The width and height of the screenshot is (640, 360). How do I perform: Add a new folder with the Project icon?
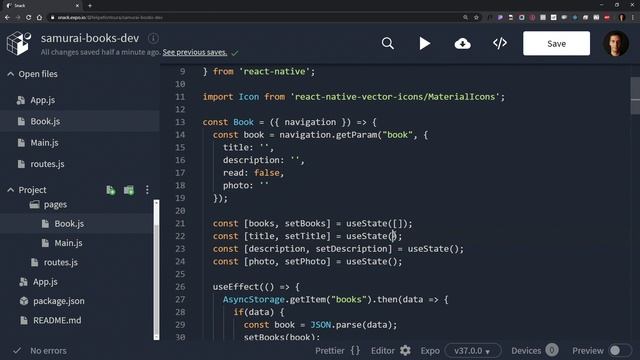tap(129, 190)
